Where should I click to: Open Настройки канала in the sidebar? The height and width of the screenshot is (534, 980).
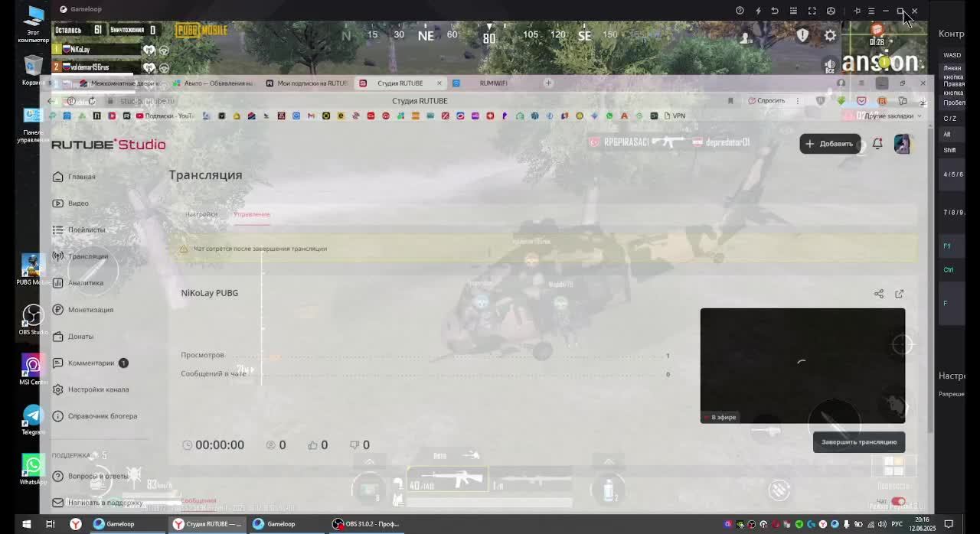(90, 389)
